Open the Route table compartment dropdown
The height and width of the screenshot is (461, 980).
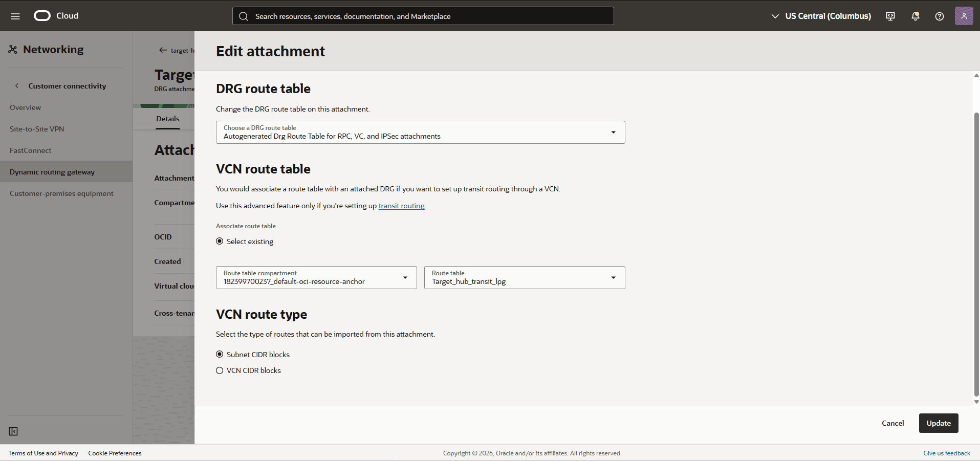[x=316, y=277]
